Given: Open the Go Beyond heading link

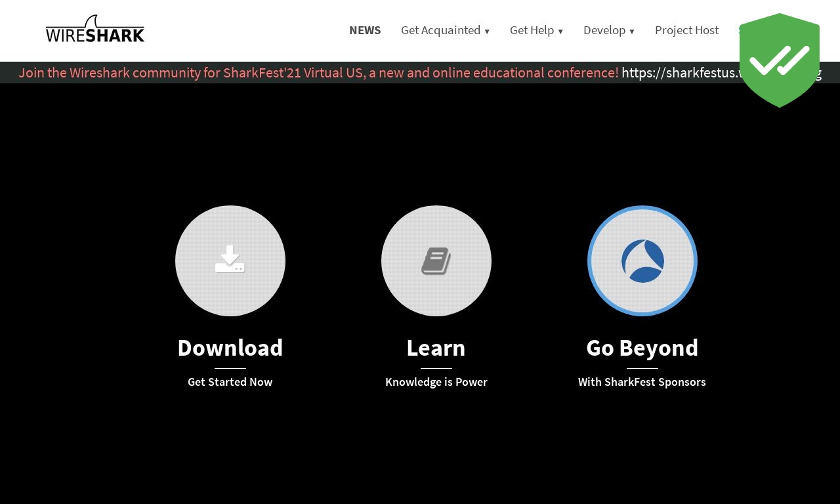Looking at the screenshot, I should 642,348.
